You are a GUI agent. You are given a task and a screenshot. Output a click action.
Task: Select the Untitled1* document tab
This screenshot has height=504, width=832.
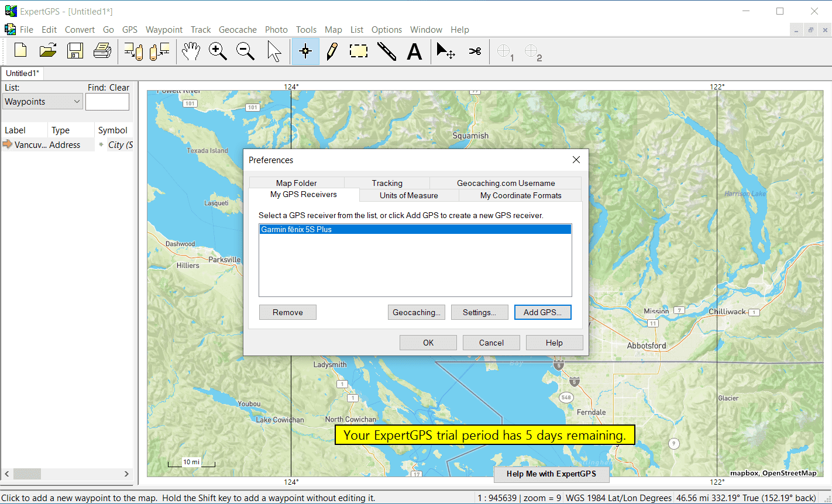[x=22, y=73]
